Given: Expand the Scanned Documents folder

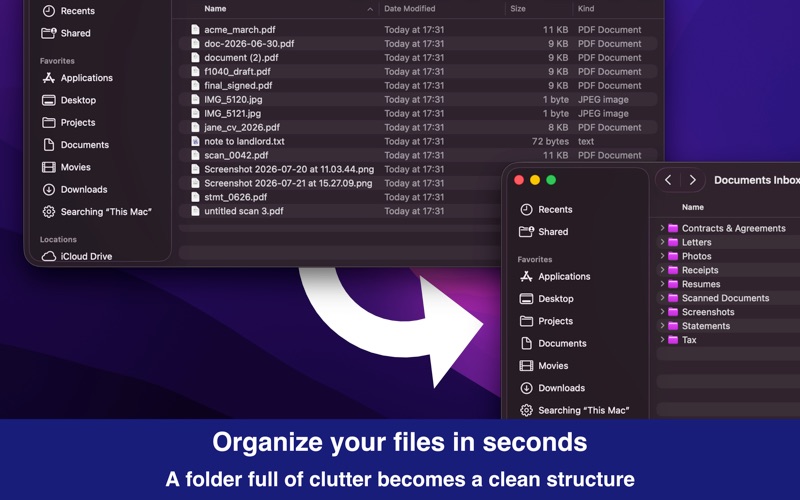Looking at the screenshot, I should pos(662,297).
